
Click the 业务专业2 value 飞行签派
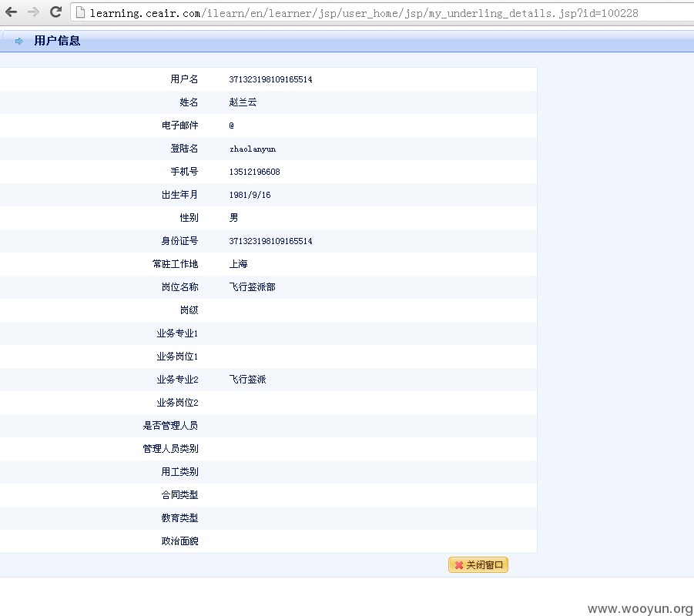[x=247, y=380]
